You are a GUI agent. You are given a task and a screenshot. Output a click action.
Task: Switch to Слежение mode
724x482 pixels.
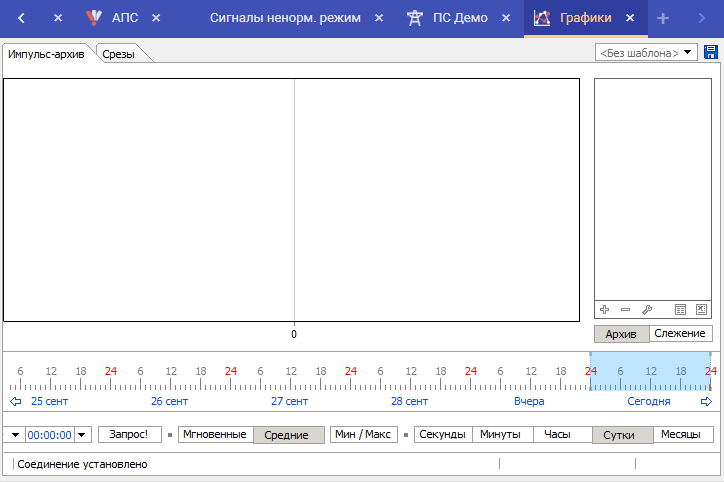[681, 334]
